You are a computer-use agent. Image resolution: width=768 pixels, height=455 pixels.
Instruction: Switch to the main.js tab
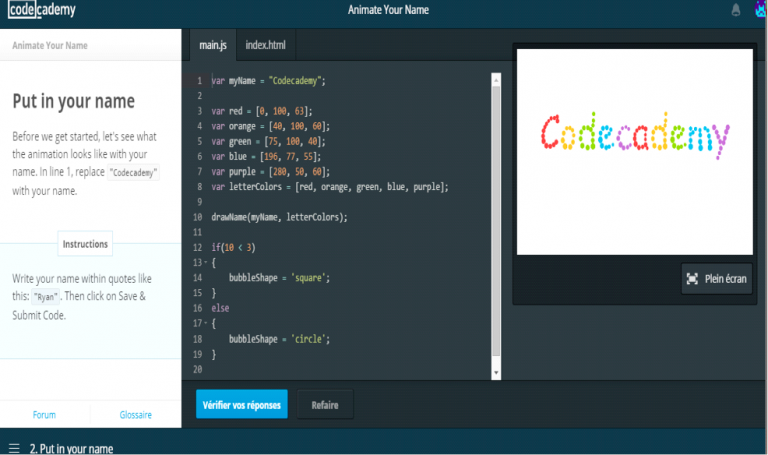(213, 45)
